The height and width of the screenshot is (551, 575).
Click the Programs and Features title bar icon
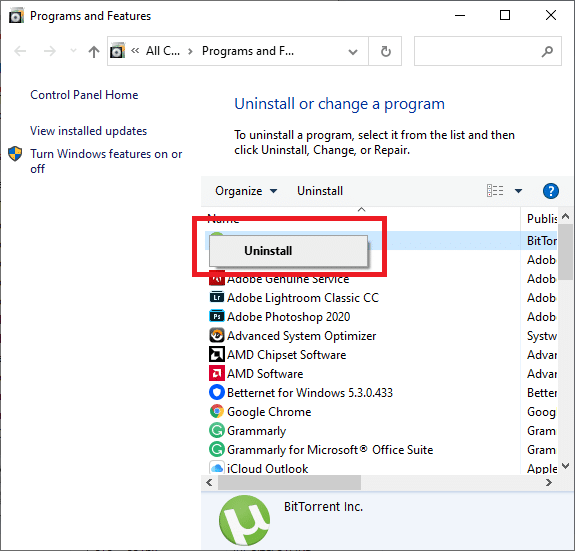[16, 16]
